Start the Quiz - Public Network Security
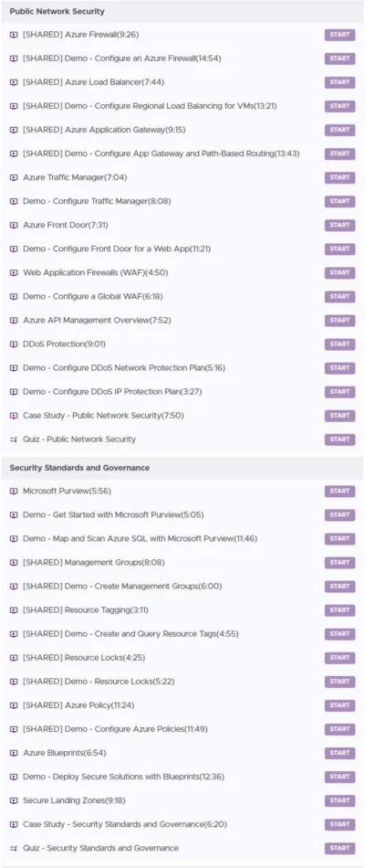This screenshot has width=365, height=868. coord(339,439)
